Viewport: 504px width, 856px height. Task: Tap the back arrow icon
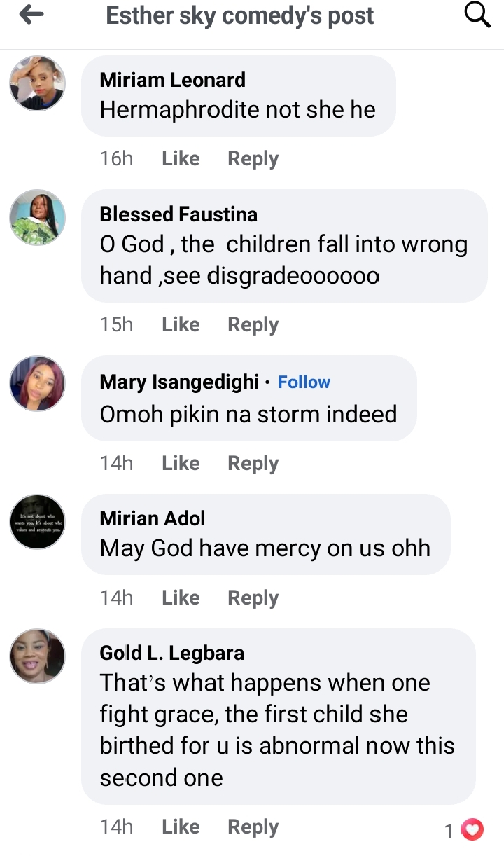pos(31,15)
